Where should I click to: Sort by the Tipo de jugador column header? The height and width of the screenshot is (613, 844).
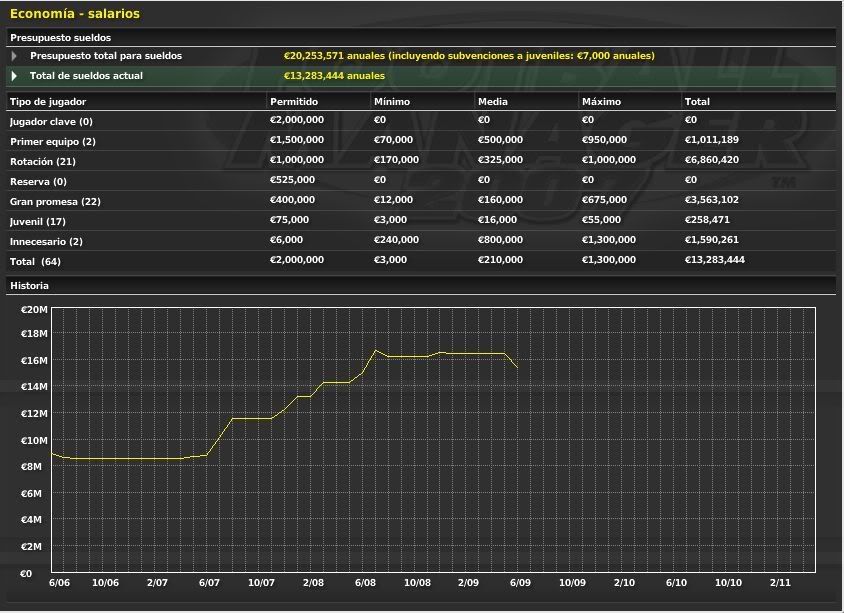(48, 102)
